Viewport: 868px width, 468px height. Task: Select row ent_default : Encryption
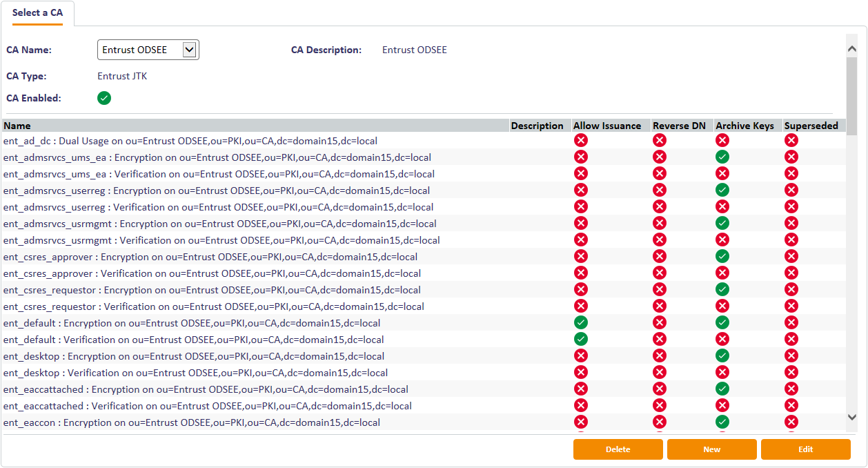[x=424, y=322]
